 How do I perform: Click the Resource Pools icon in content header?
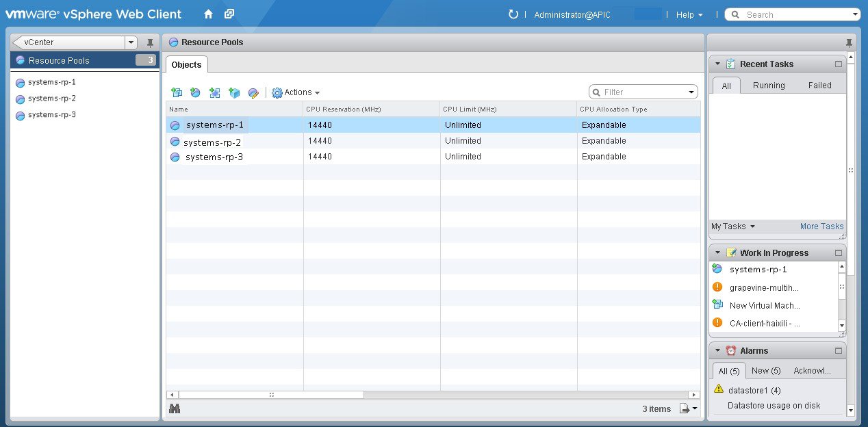(175, 42)
